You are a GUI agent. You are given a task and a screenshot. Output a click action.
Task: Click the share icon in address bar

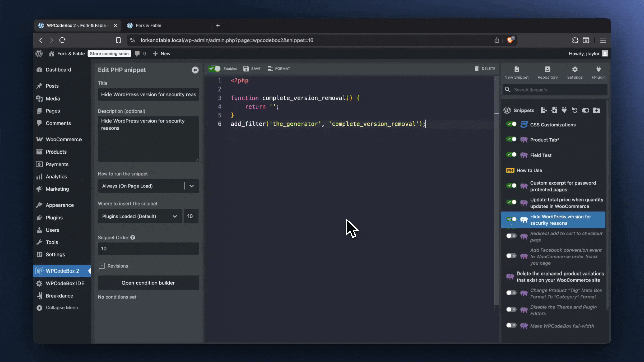pos(497,40)
